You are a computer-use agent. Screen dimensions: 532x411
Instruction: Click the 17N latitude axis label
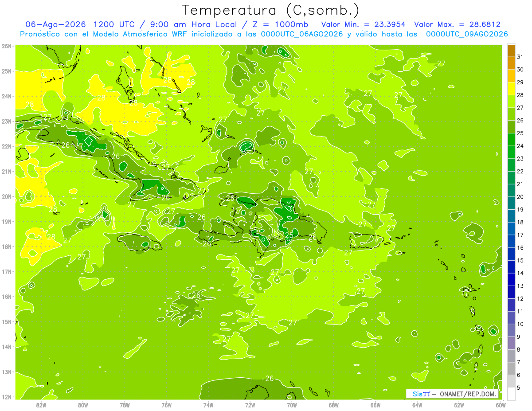coord(7,271)
